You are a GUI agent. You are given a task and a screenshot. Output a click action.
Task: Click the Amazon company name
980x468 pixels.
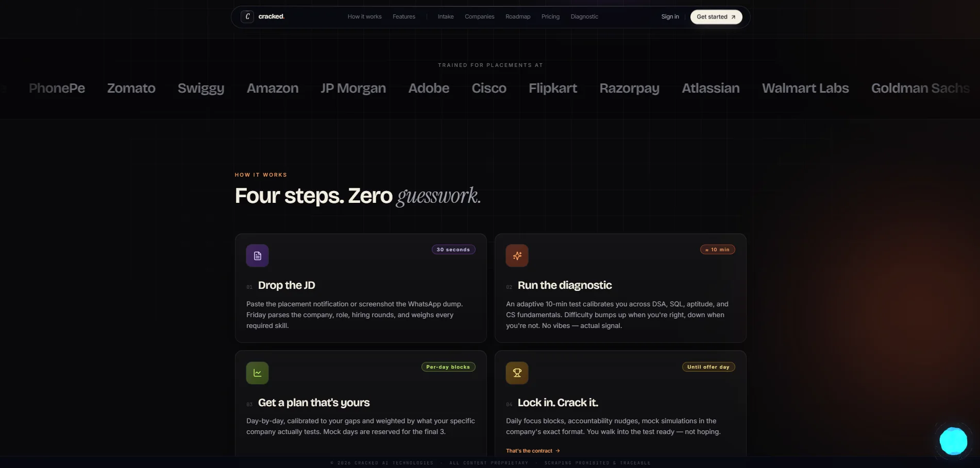tap(273, 88)
